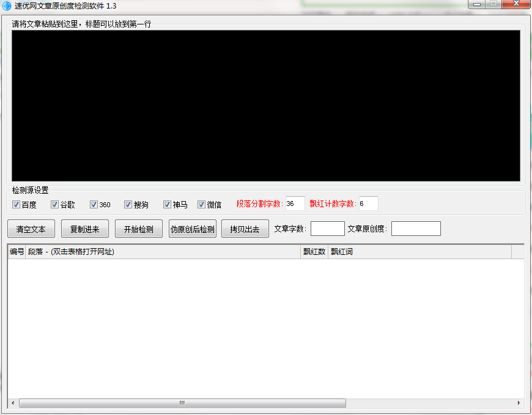Click the horizontal scrollbar left arrow
This screenshot has height=415, width=532.
click(13, 403)
